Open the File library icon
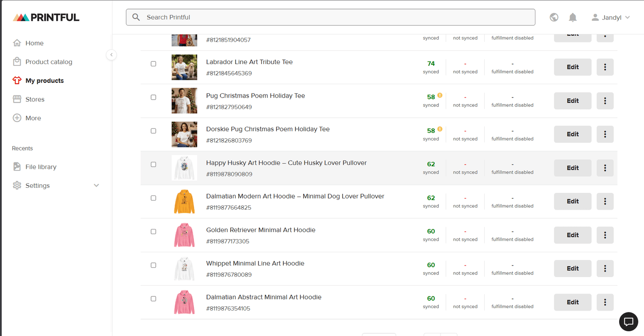The image size is (644, 336). pos(17,167)
